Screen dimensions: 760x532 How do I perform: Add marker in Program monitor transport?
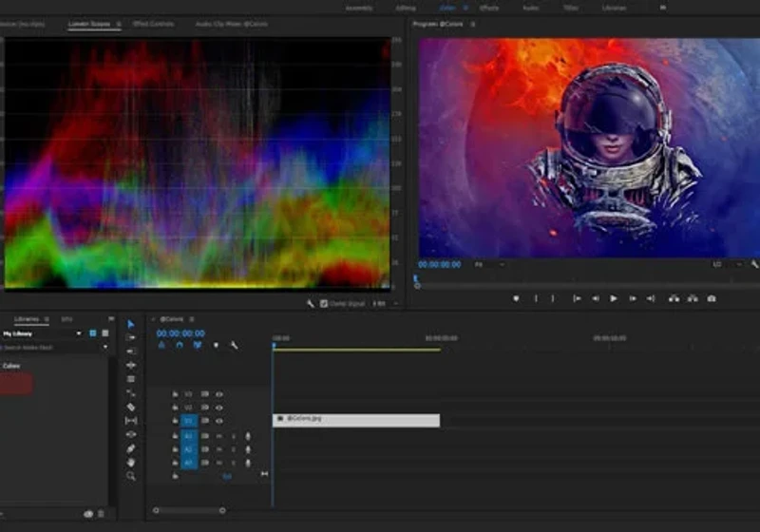tap(516, 298)
